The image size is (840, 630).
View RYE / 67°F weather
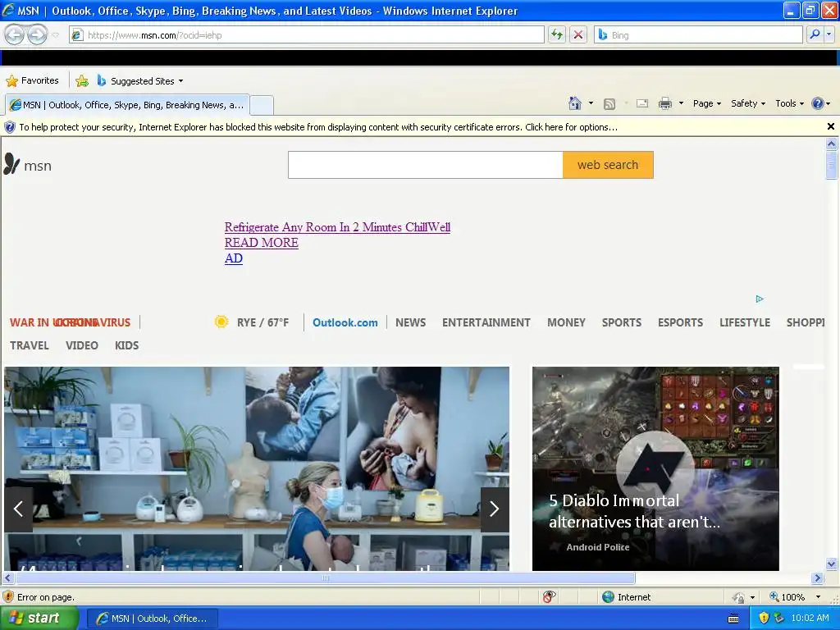(x=263, y=322)
